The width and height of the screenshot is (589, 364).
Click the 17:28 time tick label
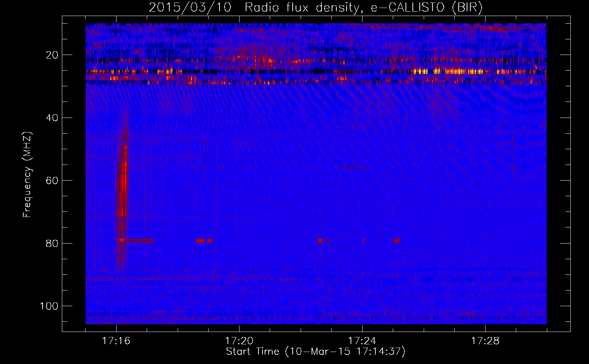point(485,341)
